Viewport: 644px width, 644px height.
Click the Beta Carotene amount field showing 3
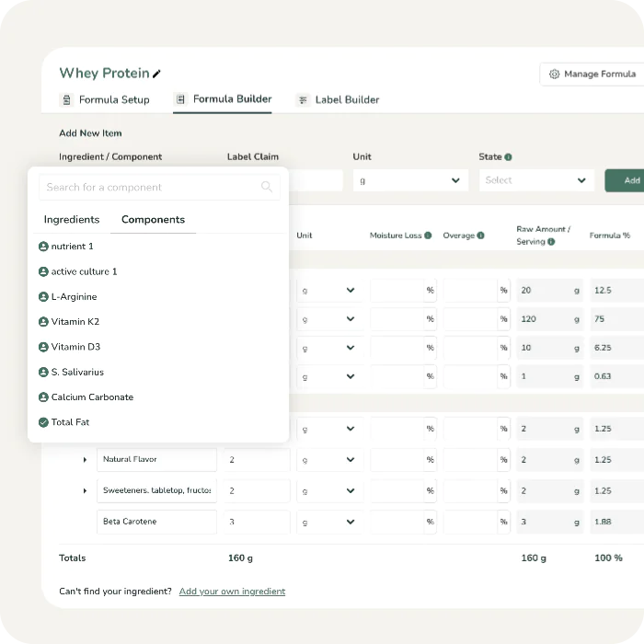coord(257,522)
